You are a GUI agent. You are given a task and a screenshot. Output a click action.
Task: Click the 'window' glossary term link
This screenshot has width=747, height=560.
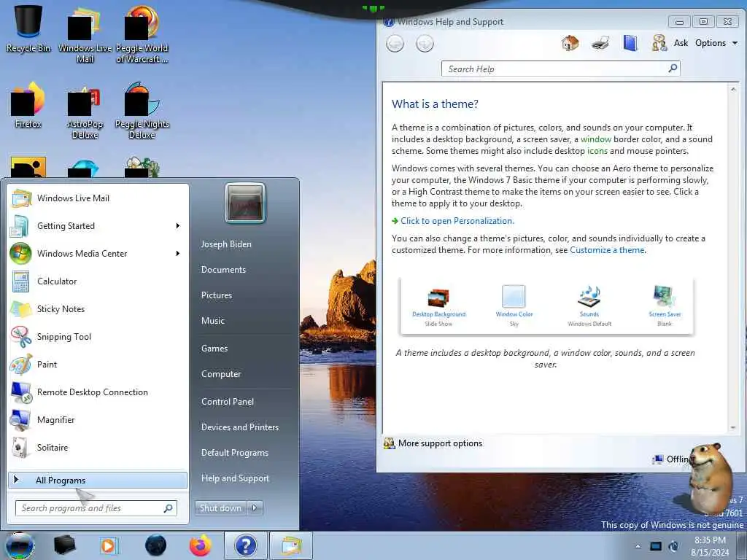click(x=595, y=139)
